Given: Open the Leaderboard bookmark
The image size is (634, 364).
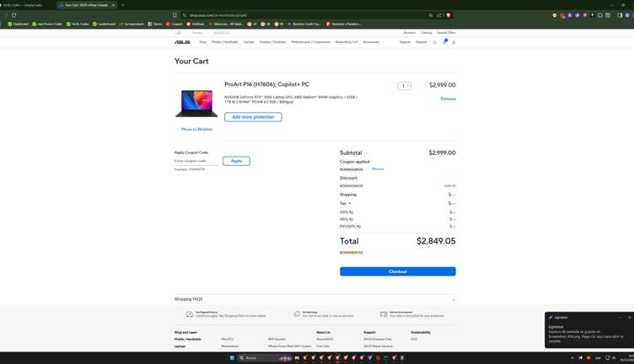Looking at the screenshot, I should click(x=104, y=24).
